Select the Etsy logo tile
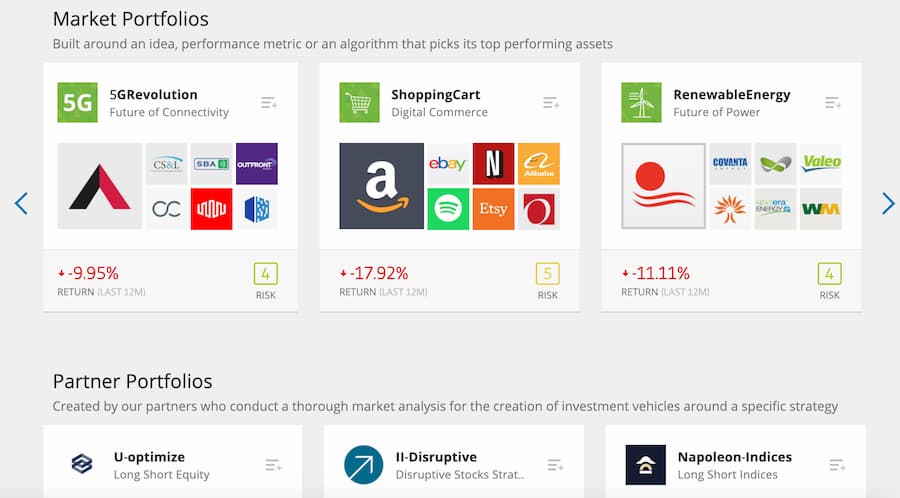The width and height of the screenshot is (900, 498). click(493, 209)
